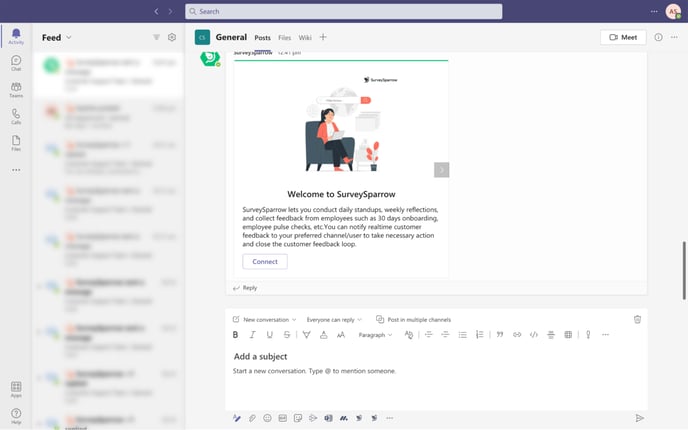Open the emoji picker

(x=267, y=418)
